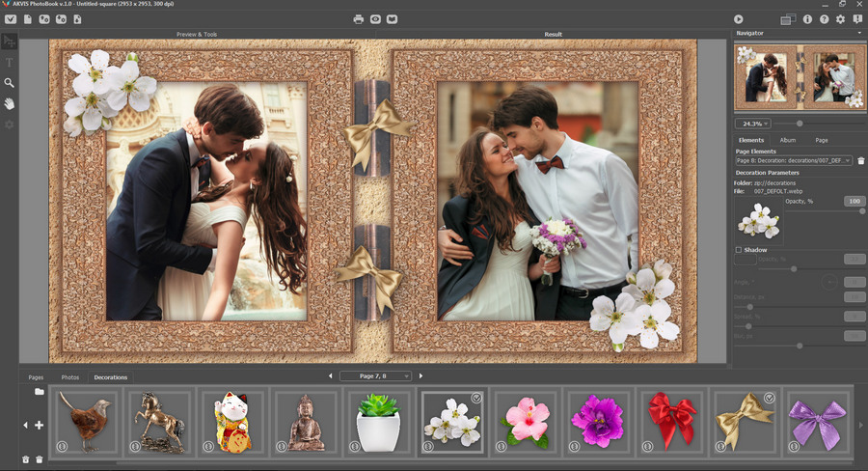Select the horse statue decoration
868x471 pixels.
pyautogui.click(x=159, y=421)
